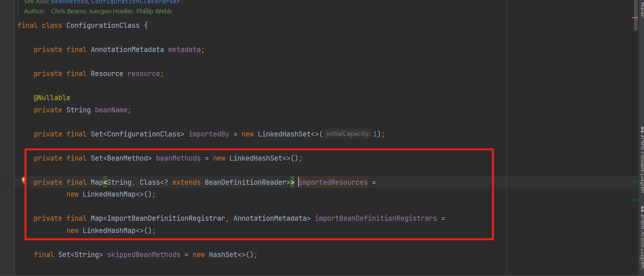Open the BPMN-Activiti-Diagram tool window
This screenshot has height=276, width=644.
click(x=642, y=237)
